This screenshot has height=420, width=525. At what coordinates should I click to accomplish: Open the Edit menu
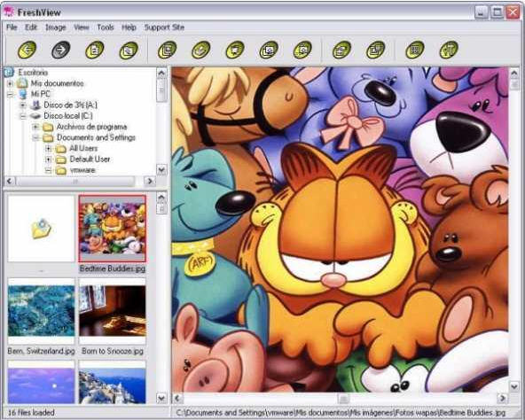(x=31, y=27)
